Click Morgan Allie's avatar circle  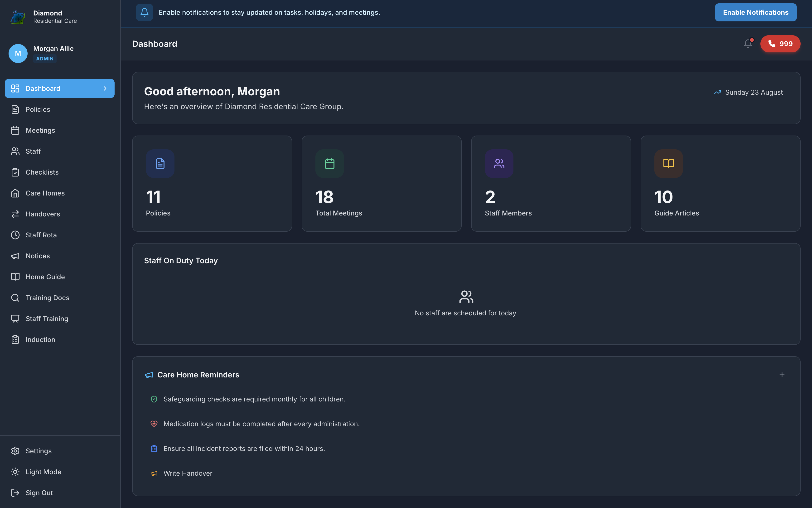(18, 54)
